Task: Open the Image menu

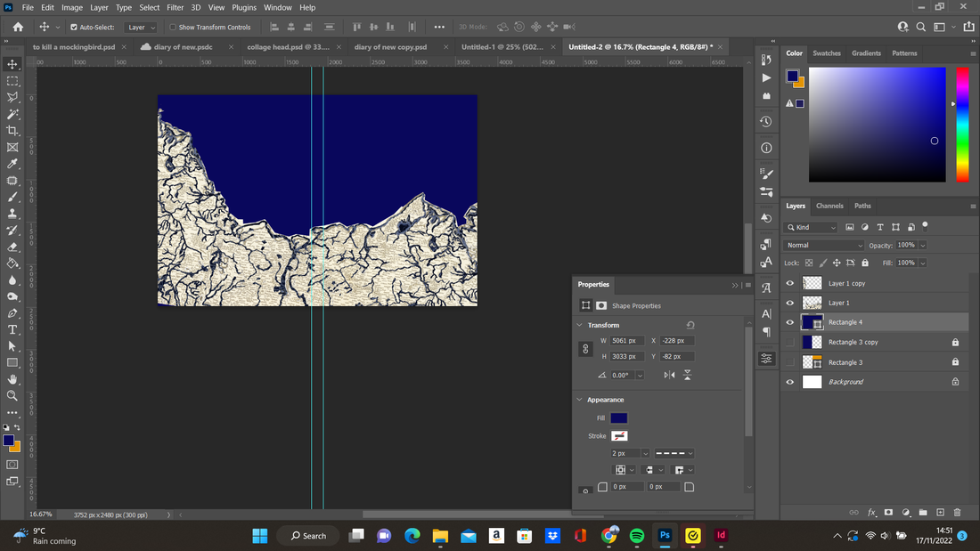Action: click(x=72, y=7)
